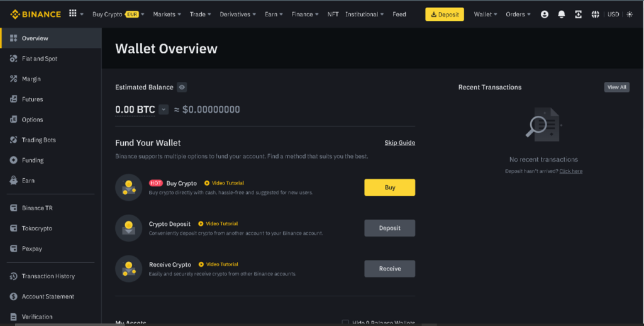Open the Buy Crypto EUR dropdown
The image size is (644, 326).
click(118, 14)
